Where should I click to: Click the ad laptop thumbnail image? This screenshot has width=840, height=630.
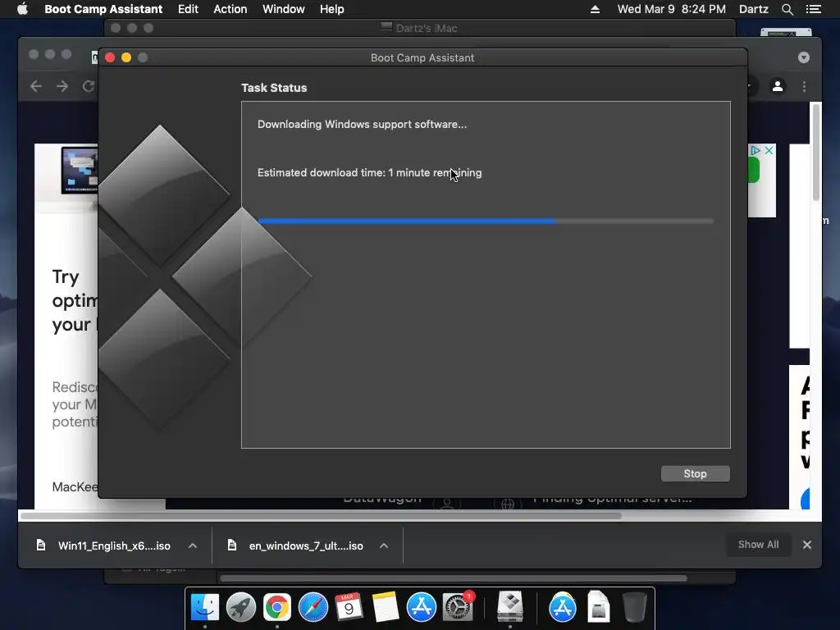point(80,170)
